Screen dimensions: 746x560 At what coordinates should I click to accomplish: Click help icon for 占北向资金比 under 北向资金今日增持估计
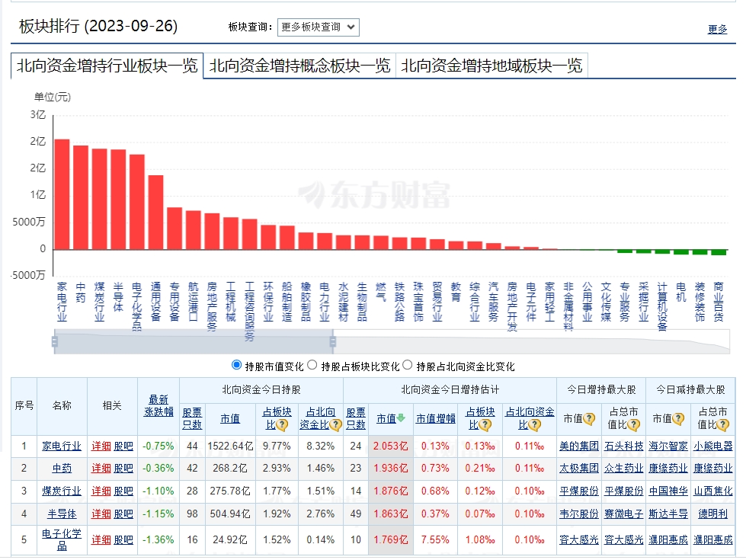[545, 425]
